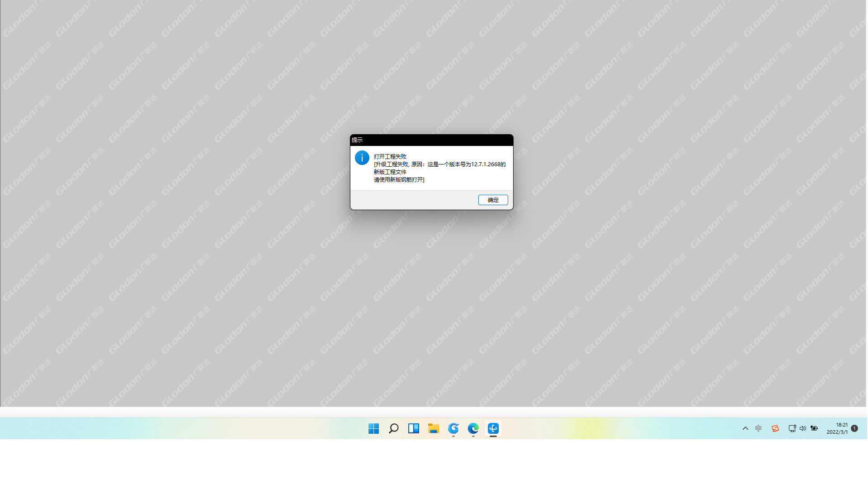Open clock showing 18:21 2022/3/1
868x488 pixels.
[x=837, y=428]
